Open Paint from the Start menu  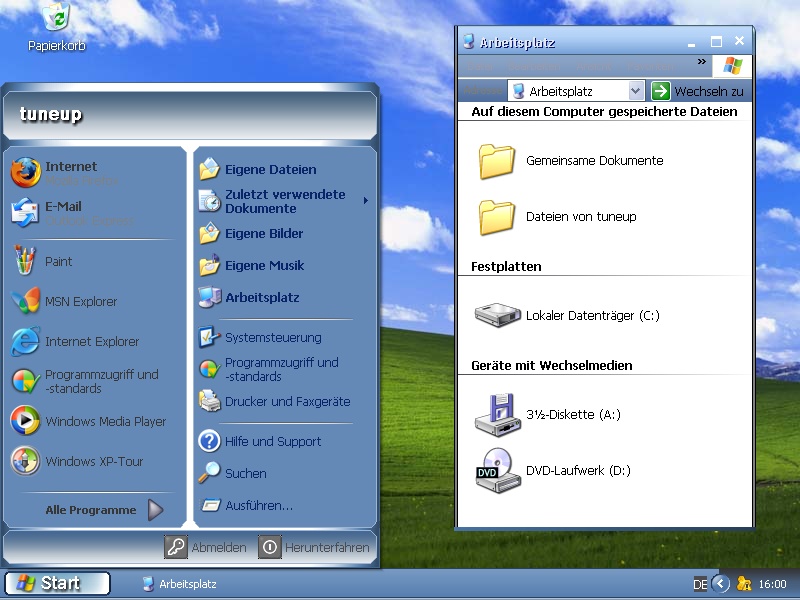pyautogui.click(x=94, y=261)
